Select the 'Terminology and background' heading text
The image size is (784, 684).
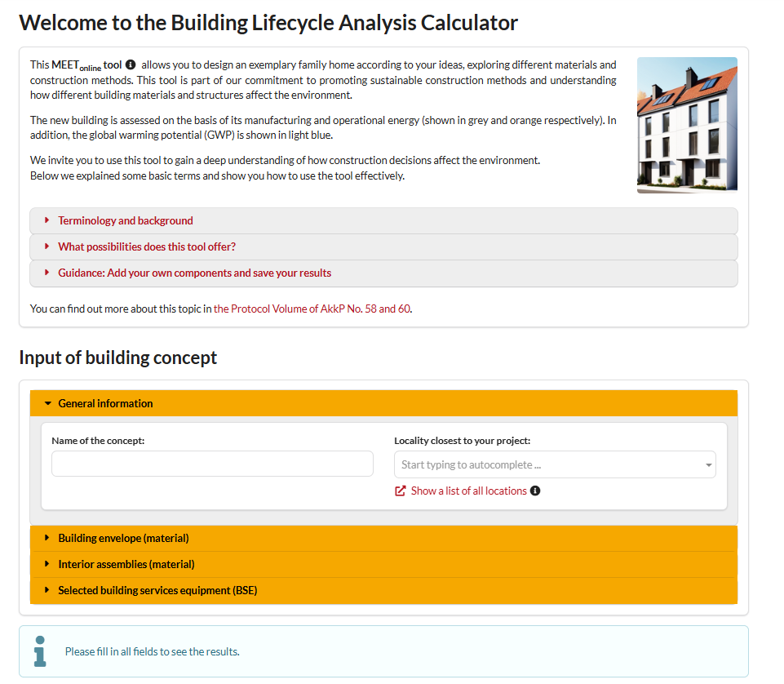coord(126,220)
